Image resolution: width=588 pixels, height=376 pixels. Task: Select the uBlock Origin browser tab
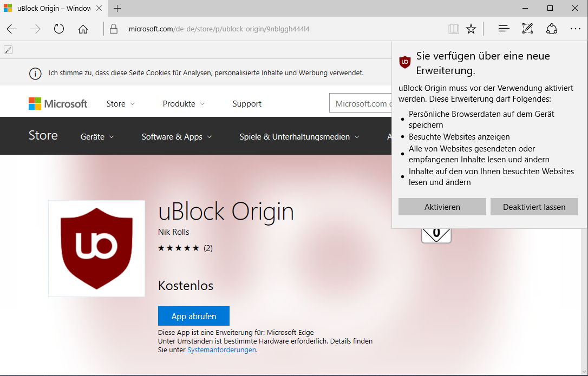click(53, 8)
